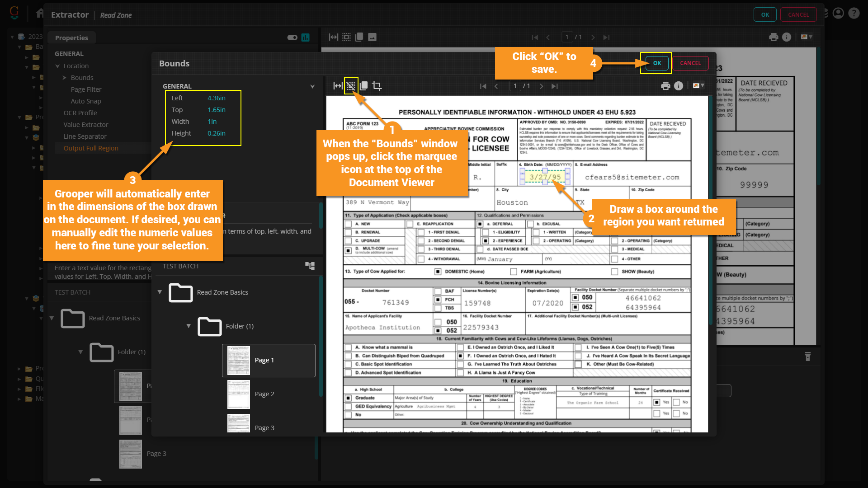Screen dimensions: 868x488
Task: Click the crop icon in Bounds viewer toolbar
Action: [x=377, y=86]
